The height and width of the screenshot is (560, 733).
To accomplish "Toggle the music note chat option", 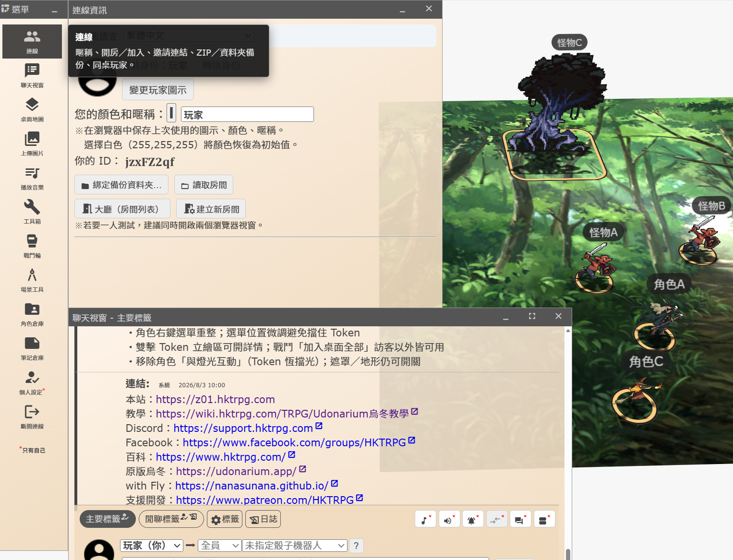I will coord(425,519).
